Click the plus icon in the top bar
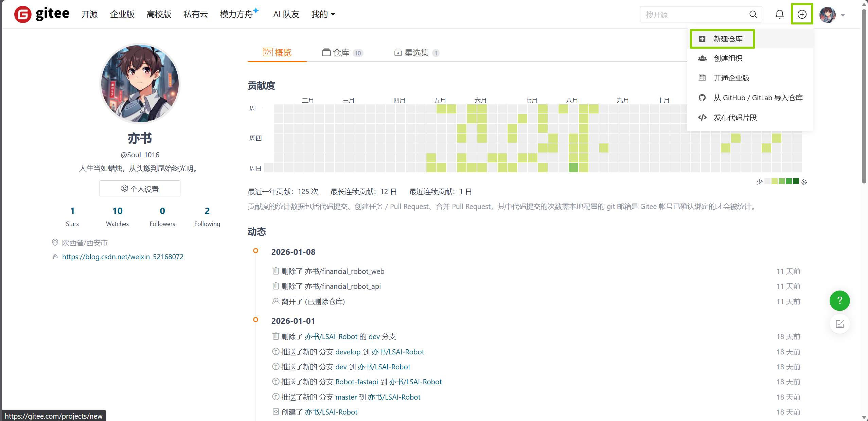The height and width of the screenshot is (421, 868). [x=802, y=14]
